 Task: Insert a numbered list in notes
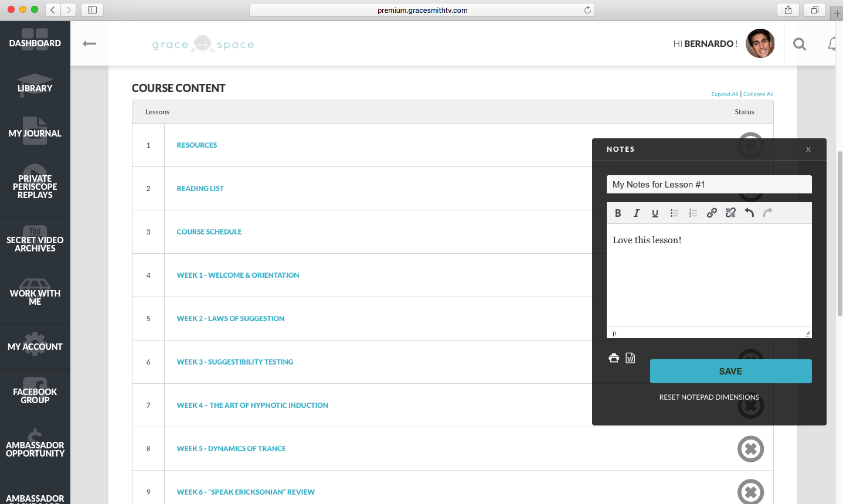coord(693,213)
